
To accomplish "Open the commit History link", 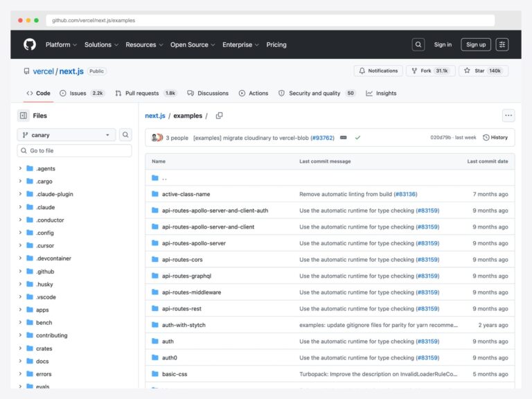I will 495,137.
